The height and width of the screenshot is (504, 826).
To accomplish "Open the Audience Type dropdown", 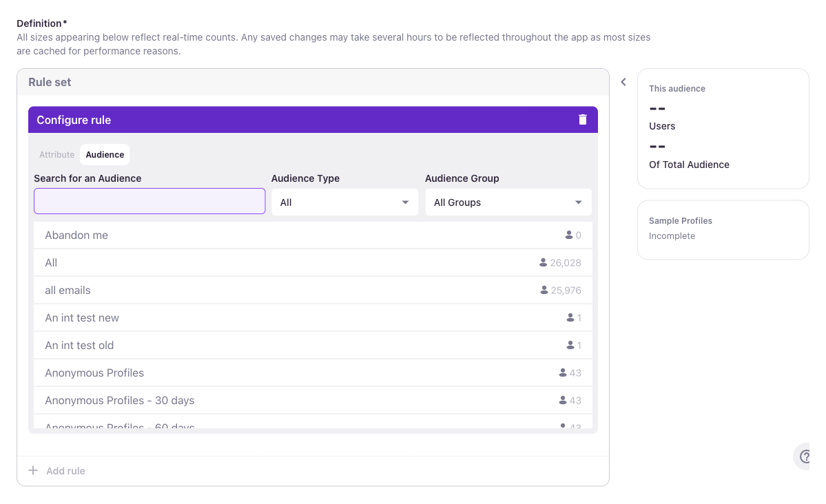I will click(x=344, y=202).
